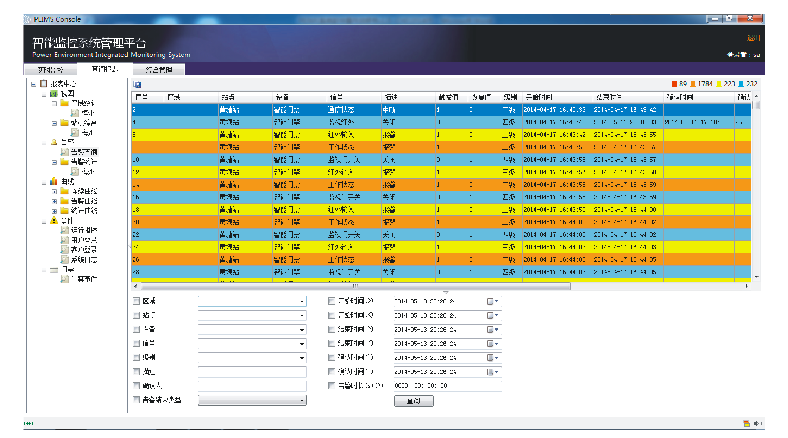Open the 站点 filter dropdown
Image resolution: width=788 pixels, height=438 pixels.
pyautogui.click(x=302, y=315)
